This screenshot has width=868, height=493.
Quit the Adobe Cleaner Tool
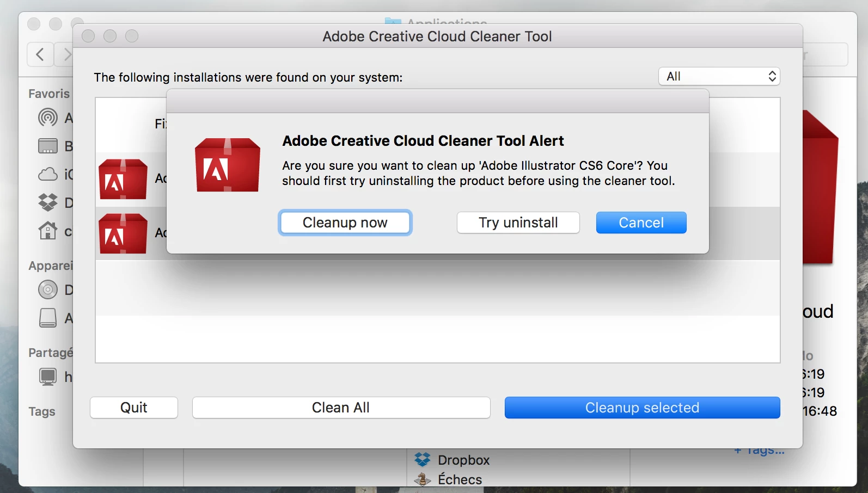point(134,408)
